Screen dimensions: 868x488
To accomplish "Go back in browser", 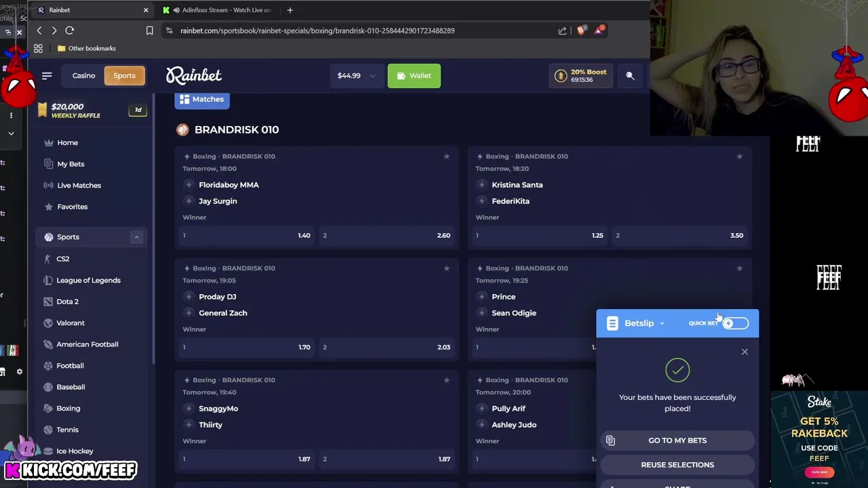I will (x=39, y=30).
